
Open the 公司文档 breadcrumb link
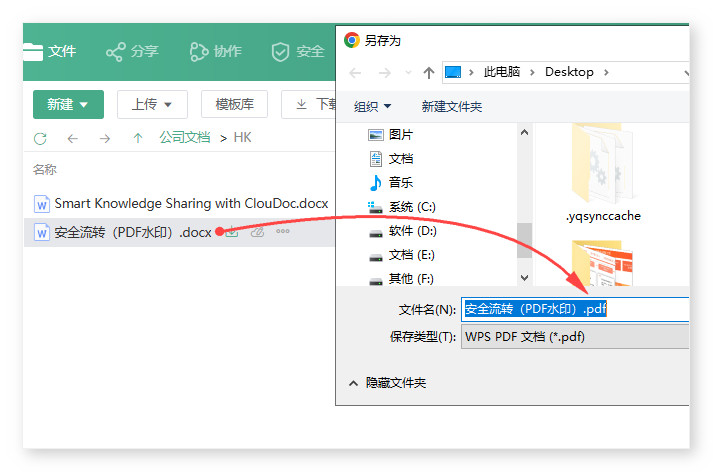pos(185,137)
